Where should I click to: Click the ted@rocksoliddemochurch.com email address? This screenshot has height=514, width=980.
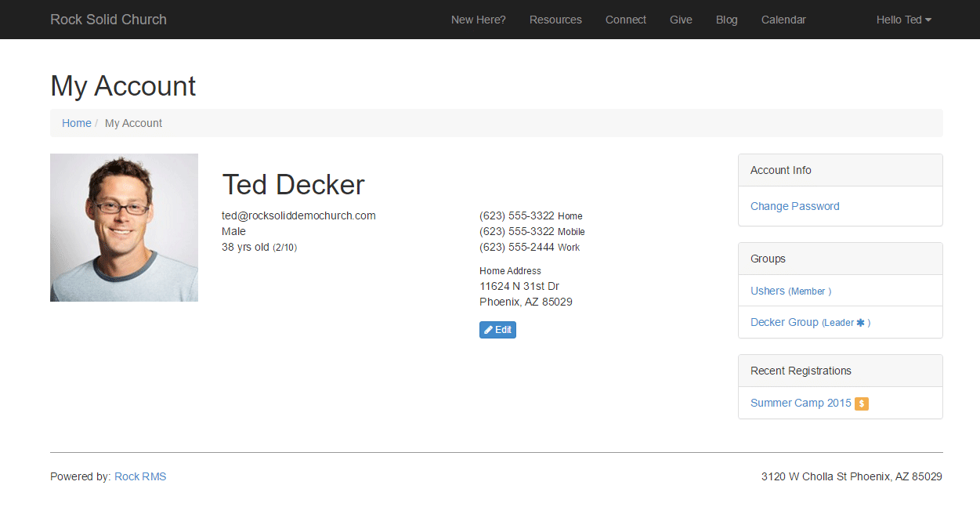(298, 215)
